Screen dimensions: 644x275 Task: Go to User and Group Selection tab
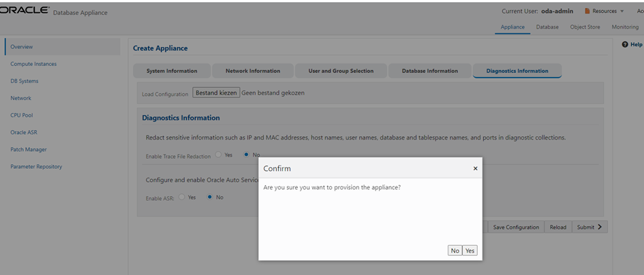(341, 71)
